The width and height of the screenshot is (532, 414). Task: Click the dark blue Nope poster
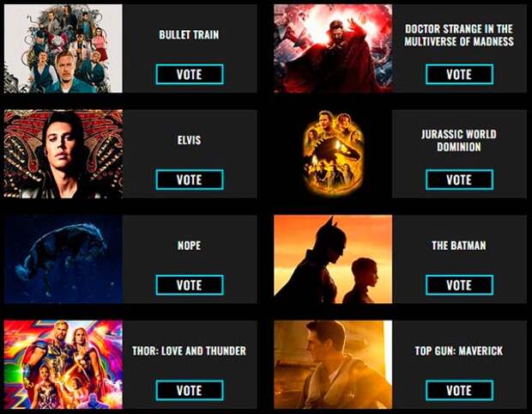tap(63, 259)
